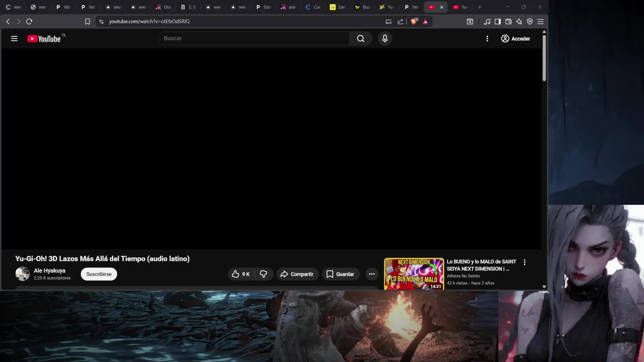Viewport: 644px width, 362px height.
Task: Go back with browser back arrow
Action: coord(8,22)
